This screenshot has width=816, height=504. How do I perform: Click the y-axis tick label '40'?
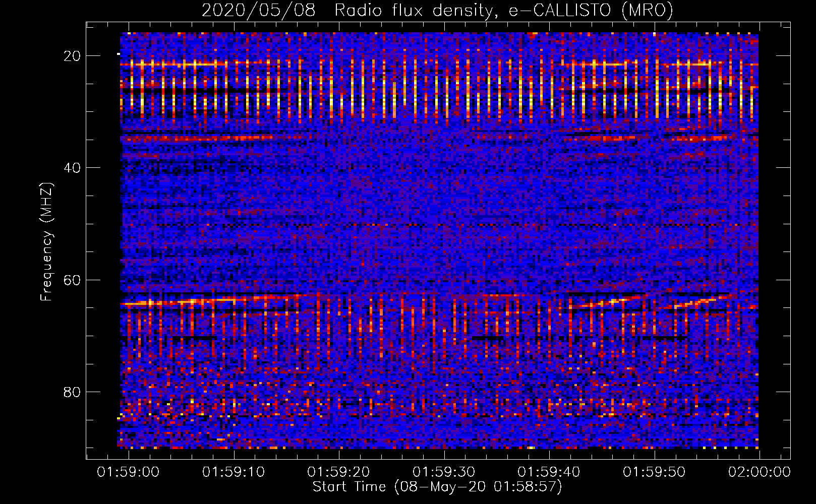73,168
